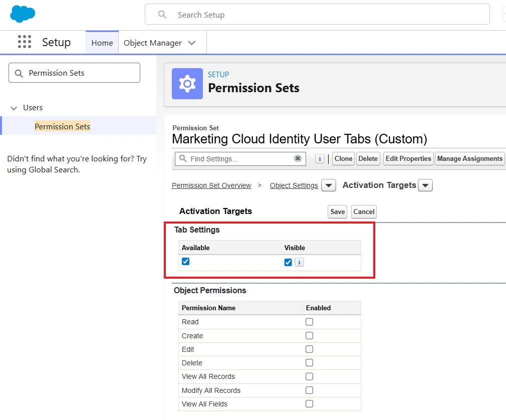Select Permission Sets in the sidebar tree
Screen dimensions: 506x420
[x=62, y=126]
